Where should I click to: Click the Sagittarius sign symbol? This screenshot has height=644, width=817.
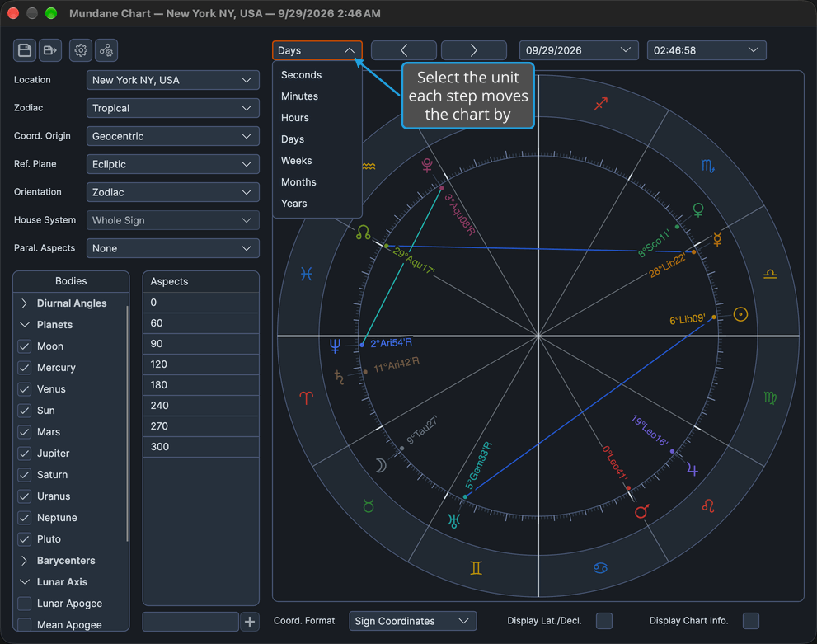coord(601,104)
